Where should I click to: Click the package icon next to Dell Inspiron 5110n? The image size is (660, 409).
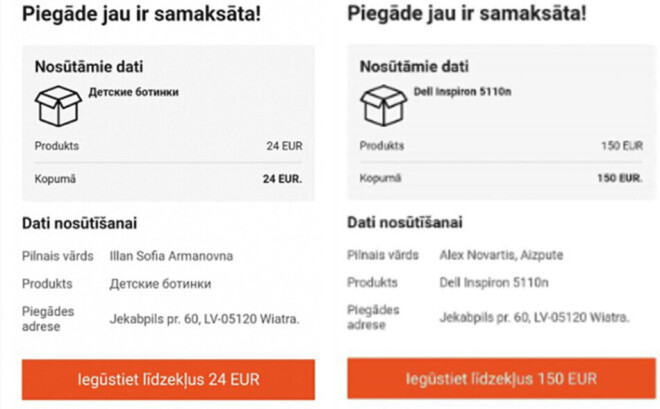coord(383,103)
